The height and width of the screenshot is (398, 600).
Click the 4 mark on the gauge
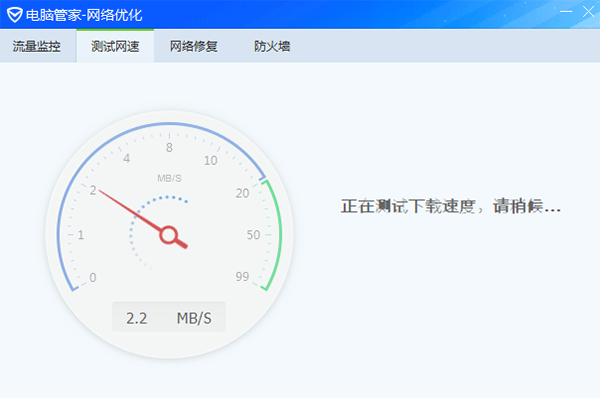coord(126,158)
